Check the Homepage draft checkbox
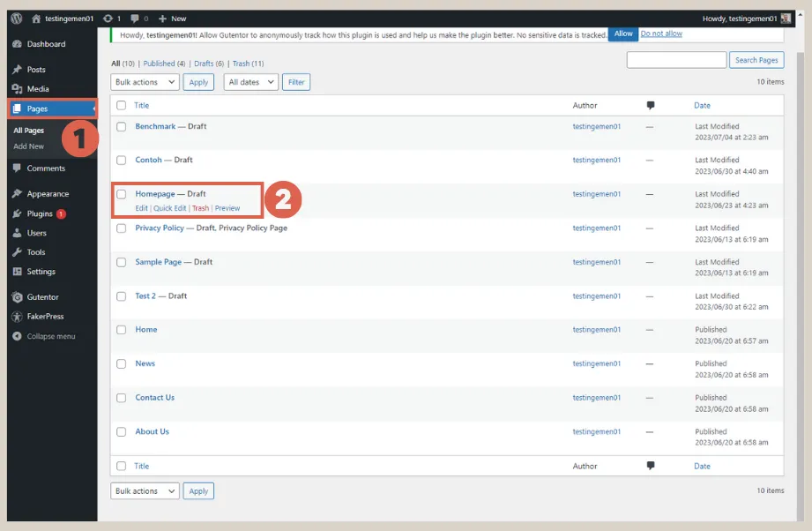The image size is (812, 531). (x=121, y=195)
